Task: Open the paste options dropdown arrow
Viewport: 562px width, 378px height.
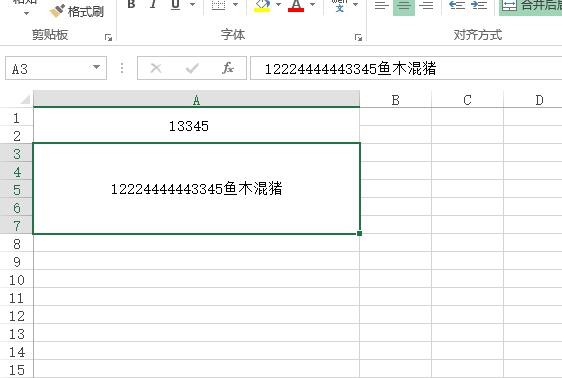Action: coord(27,14)
